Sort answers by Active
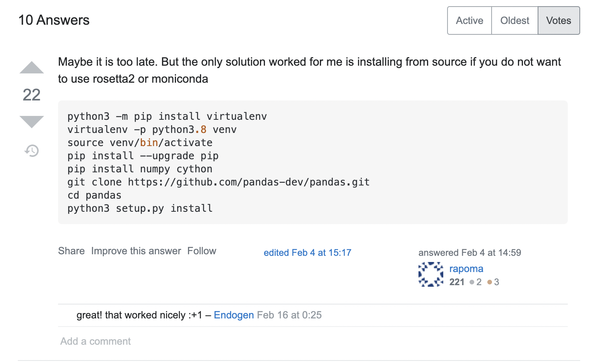The image size is (591, 364). (470, 20)
